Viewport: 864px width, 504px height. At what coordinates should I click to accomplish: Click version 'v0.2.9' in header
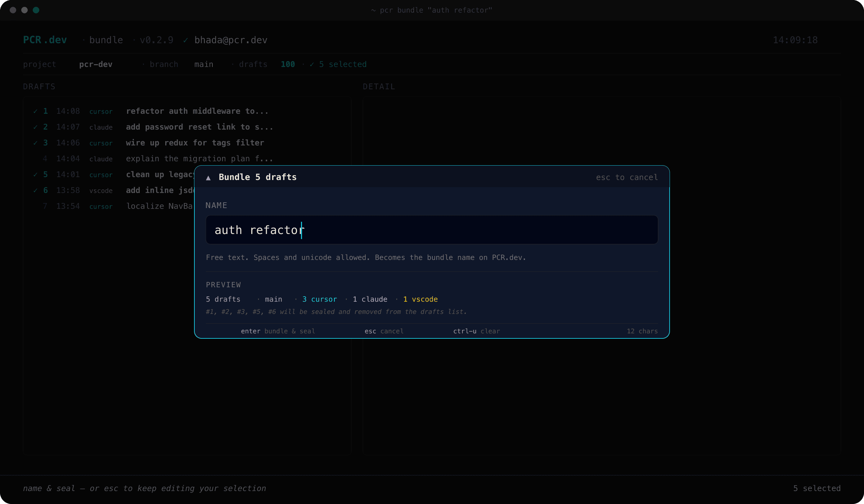(x=157, y=40)
